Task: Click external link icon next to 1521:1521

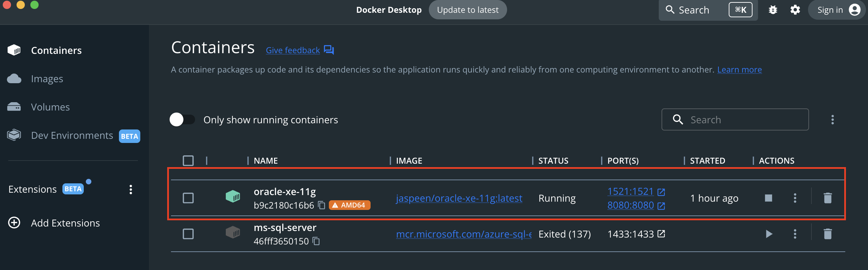Action: point(661,192)
